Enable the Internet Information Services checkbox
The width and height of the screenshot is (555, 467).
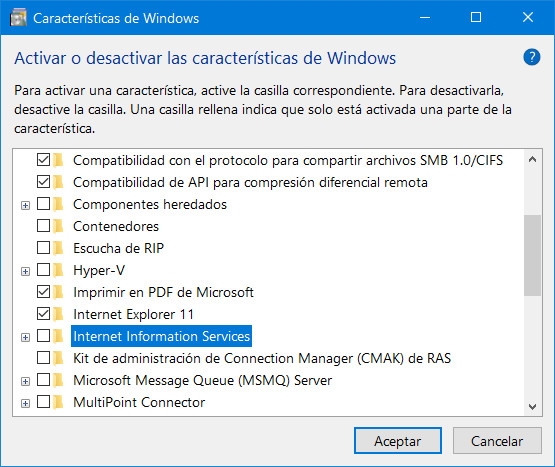pyautogui.click(x=44, y=336)
